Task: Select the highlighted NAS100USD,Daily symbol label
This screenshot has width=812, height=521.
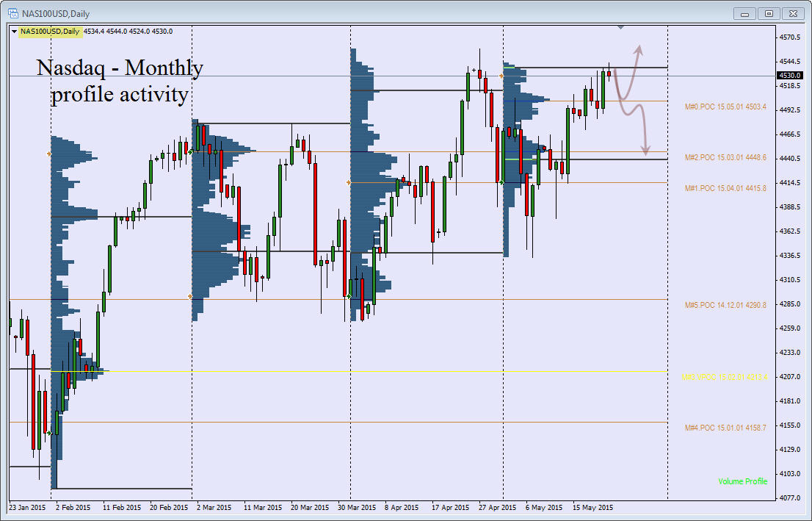Action: click(50, 32)
